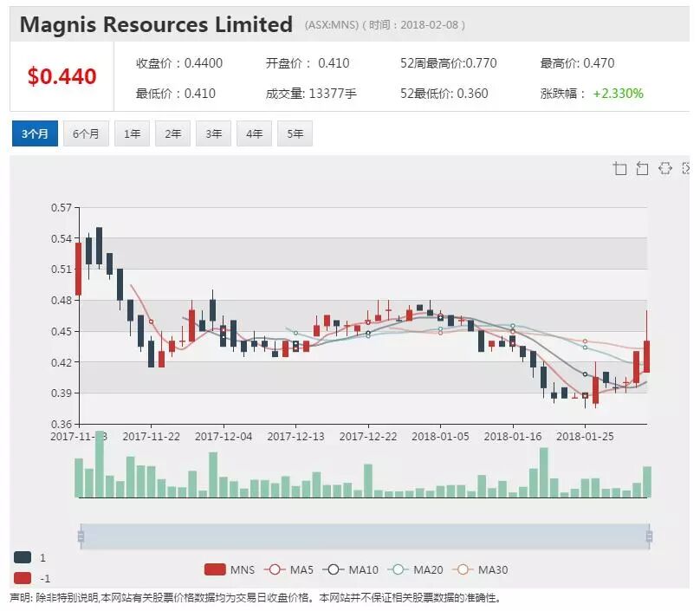
Task: Toggle the MNS candlestick series legend
Action: tap(229, 569)
